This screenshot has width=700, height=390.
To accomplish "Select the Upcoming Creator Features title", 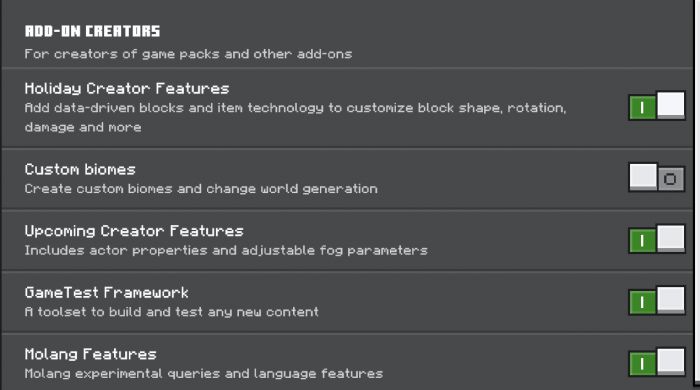I will (134, 231).
